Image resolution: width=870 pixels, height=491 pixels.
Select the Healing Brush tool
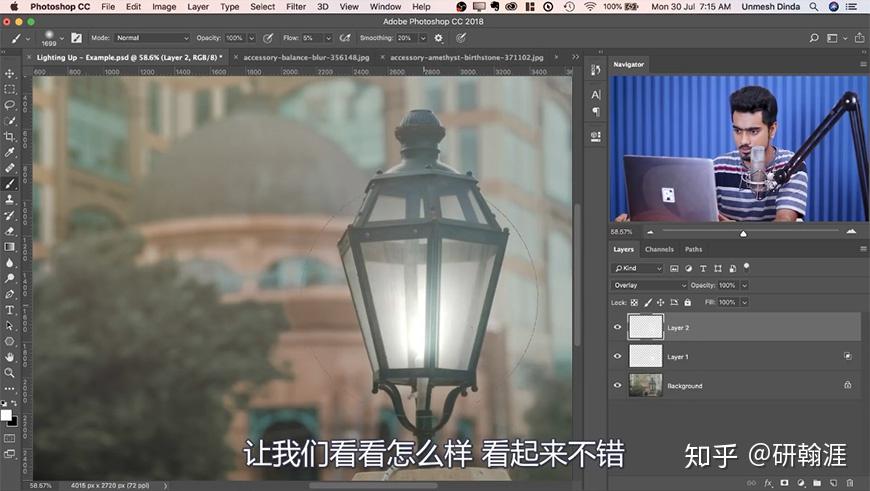coord(9,168)
